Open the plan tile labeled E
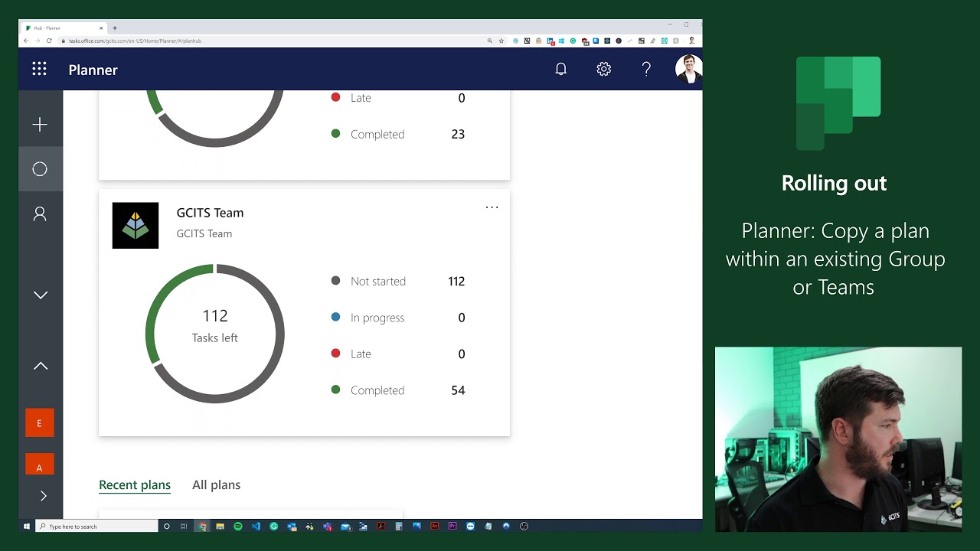Viewport: 980px width, 551px height. (x=40, y=422)
